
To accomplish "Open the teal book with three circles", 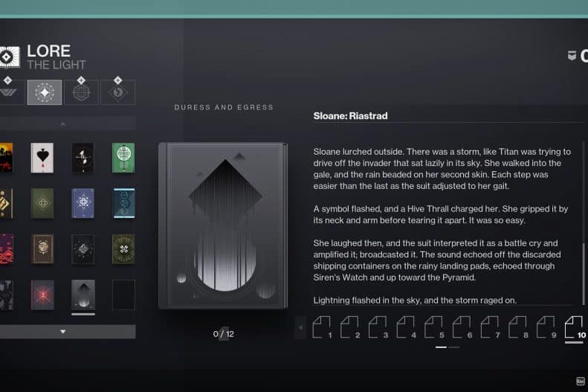I will coord(124,203).
